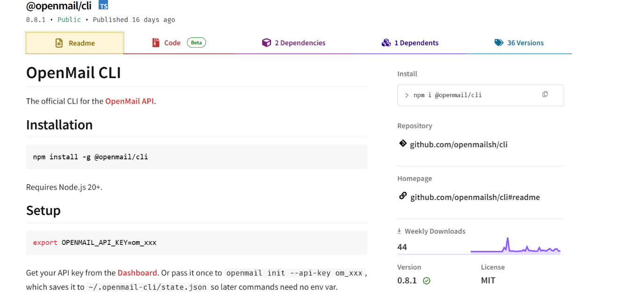644x293 pixels.
Task: Open the Dashboard link
Action: point(137,272)
